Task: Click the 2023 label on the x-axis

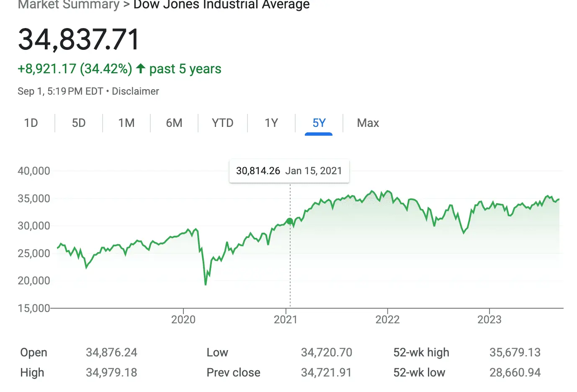Action: 489,320
